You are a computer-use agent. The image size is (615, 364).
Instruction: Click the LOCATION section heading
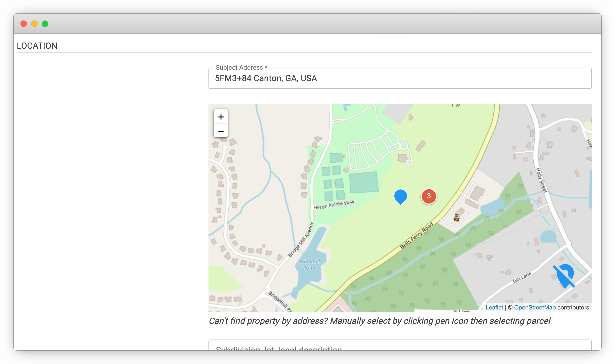(37, 45)
